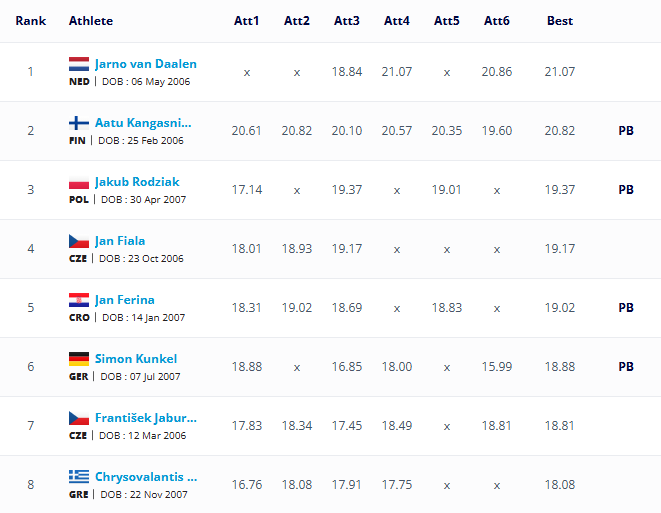Image resolution: width=661 pixels, height=513 pixels.
Task: Open Jan Fiala's profile link
Action: (120, 241)
